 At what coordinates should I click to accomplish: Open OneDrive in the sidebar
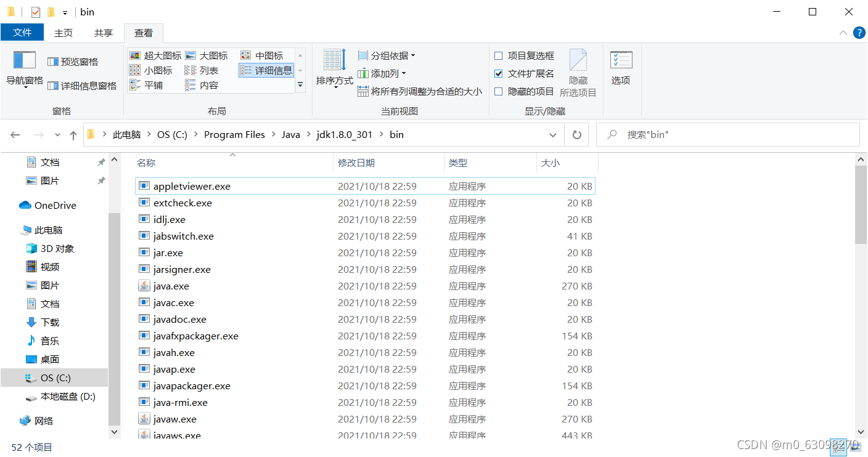47,205
